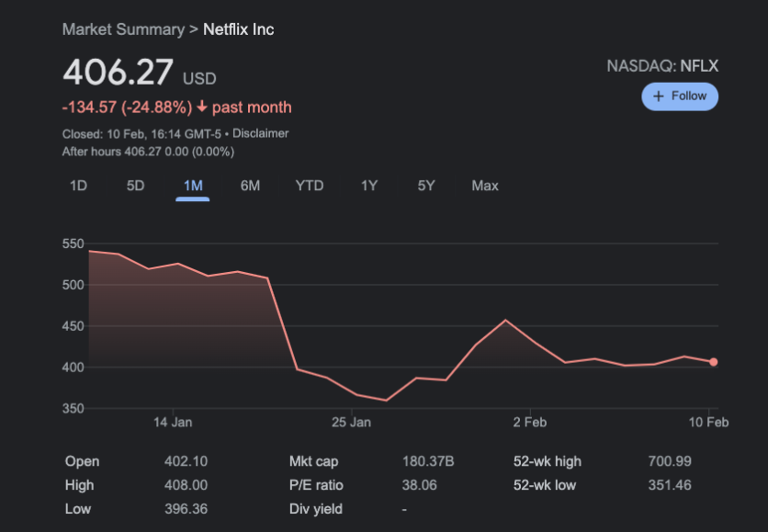
Task: Show the Max time range chart
Action: pos(485,186)
